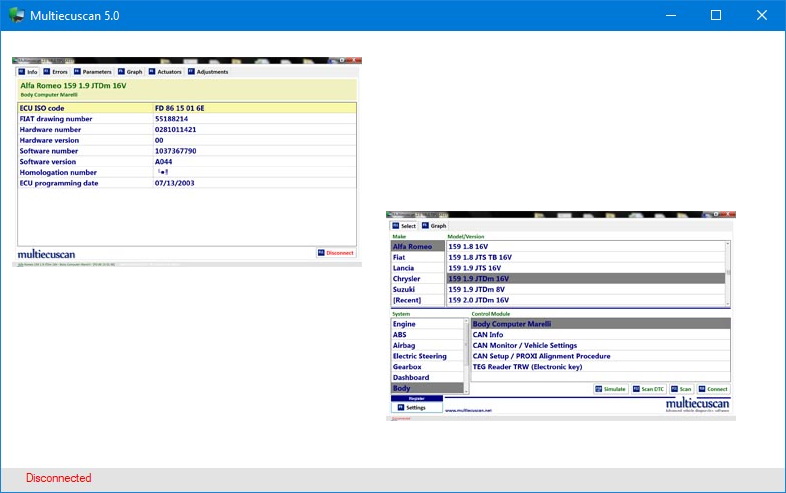The width and height of the screenshot is (786, 493).
Task: Click the Connect button icon
Action: 703,389
